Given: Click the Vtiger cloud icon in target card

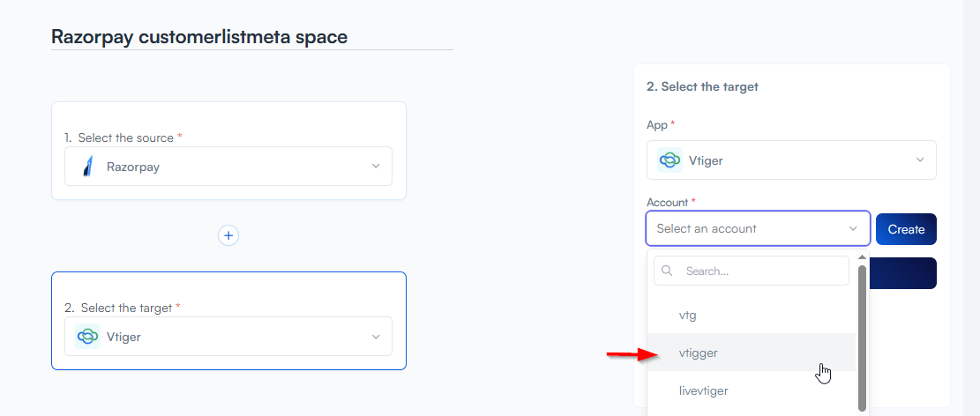Looking at the screenshot, I should pyautogui.click(x=87, y=336).
